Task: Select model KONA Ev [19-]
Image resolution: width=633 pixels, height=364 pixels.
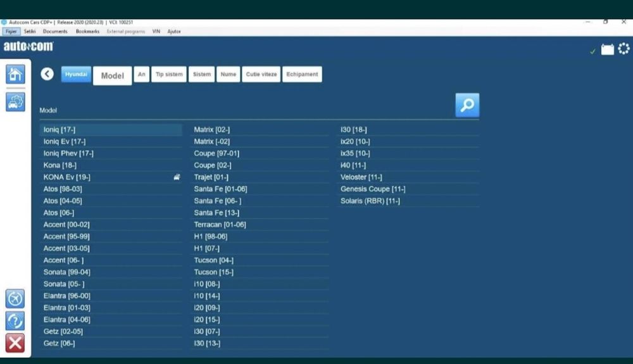Action: tap(111, 177)
